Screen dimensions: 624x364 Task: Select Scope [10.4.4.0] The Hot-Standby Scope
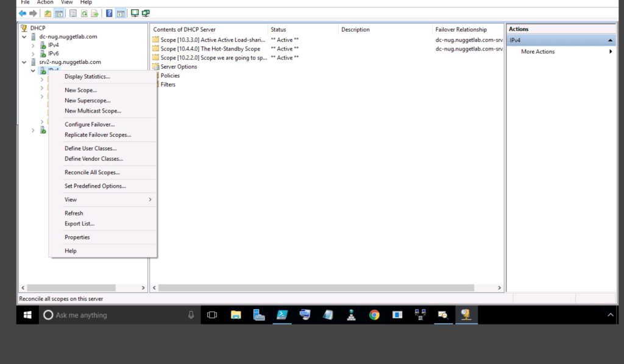pos(210,49)
